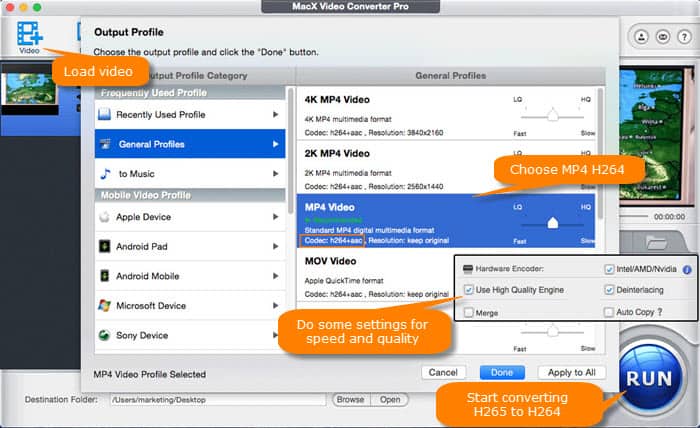Click the Cancel button
This screenshot has height=428, width=700.
coord(443,372)
